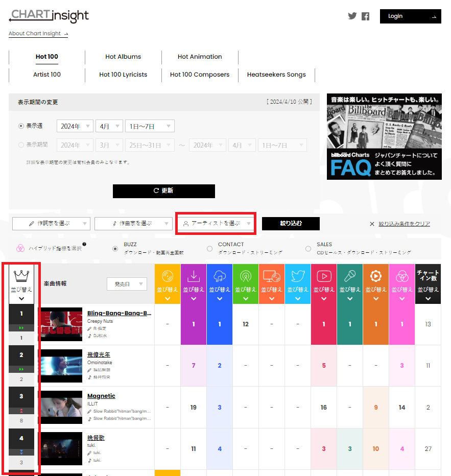Sort by the crown rank column
This screenshot has width=451, height=476.
22,284
